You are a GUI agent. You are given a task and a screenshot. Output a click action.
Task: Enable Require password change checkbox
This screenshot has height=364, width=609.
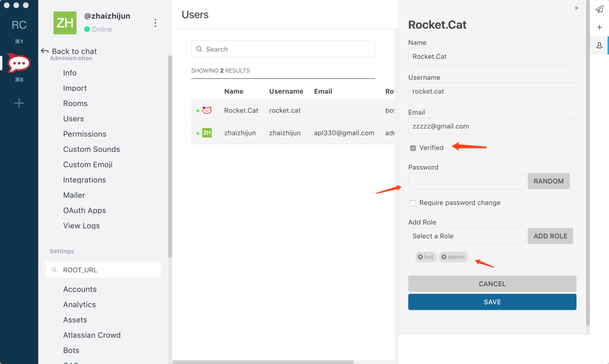413,203
